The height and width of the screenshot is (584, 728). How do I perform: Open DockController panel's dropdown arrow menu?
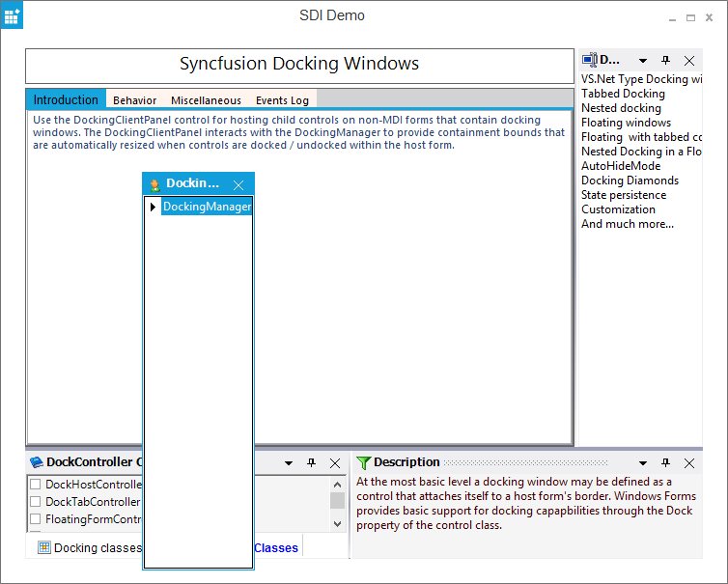tap(288, 463)
